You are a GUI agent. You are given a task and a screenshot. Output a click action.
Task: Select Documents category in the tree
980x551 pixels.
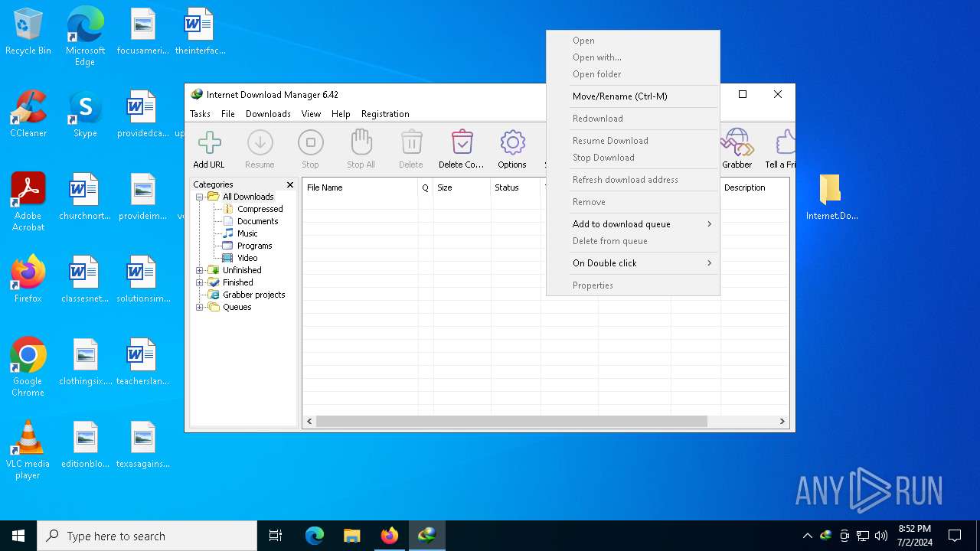[x=257, y=221]
